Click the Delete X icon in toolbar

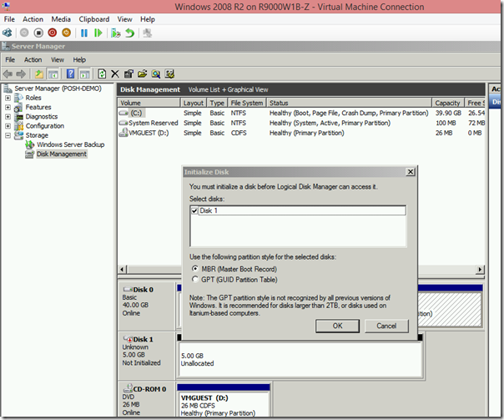click(115, 74)
